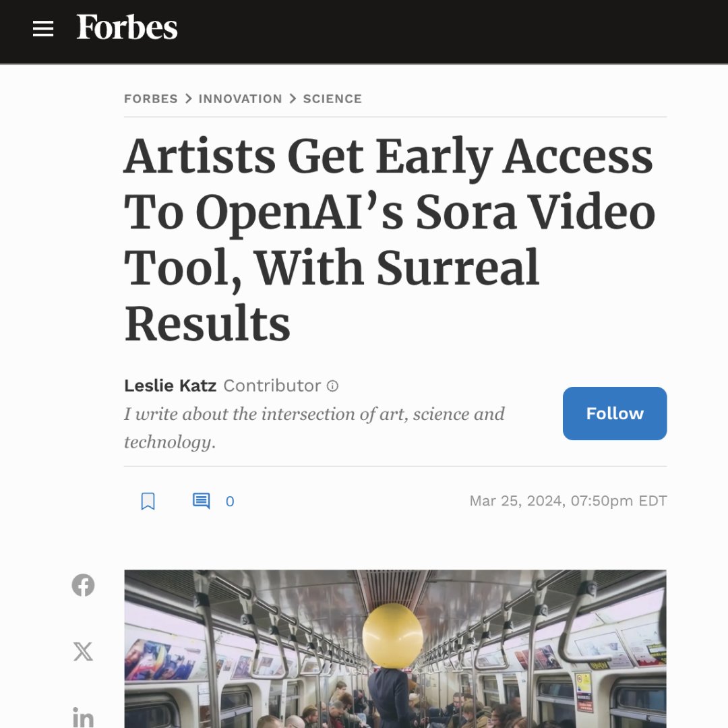Image resolution: width=728 pixels, height=728 pixels.
Task: Show Contributor info icon details
Action: (x=332, y=386)
